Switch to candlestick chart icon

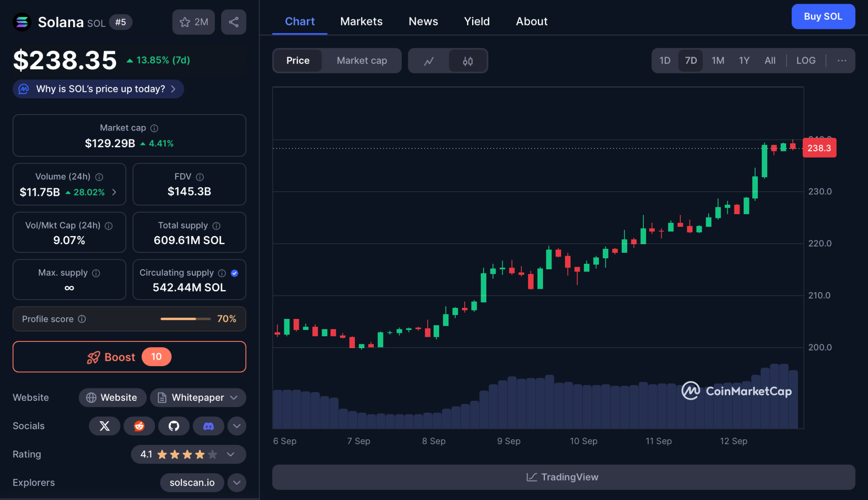point(467,61)
